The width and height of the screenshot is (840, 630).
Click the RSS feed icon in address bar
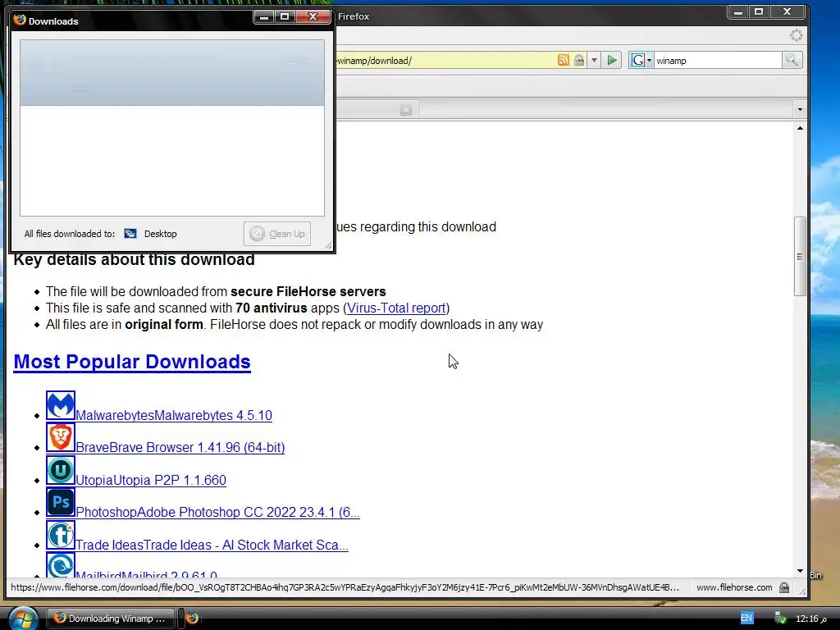click(x=563, y=60)
